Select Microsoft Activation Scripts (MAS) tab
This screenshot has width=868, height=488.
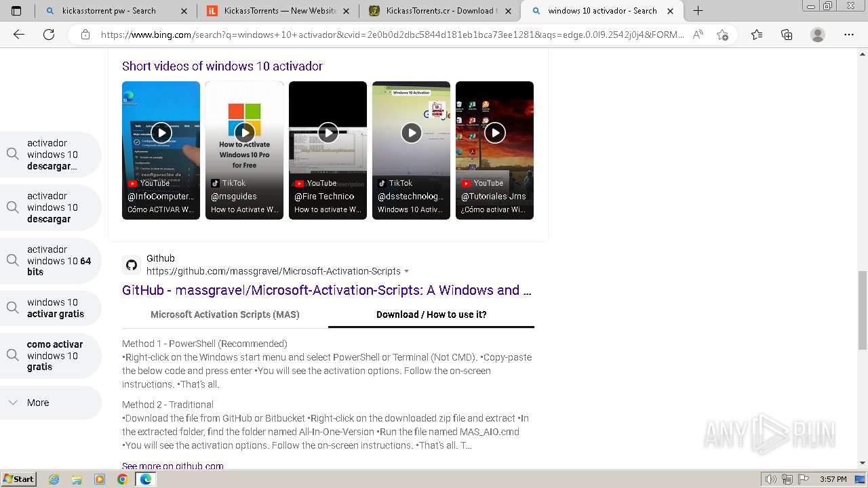(x=224, y=314)
